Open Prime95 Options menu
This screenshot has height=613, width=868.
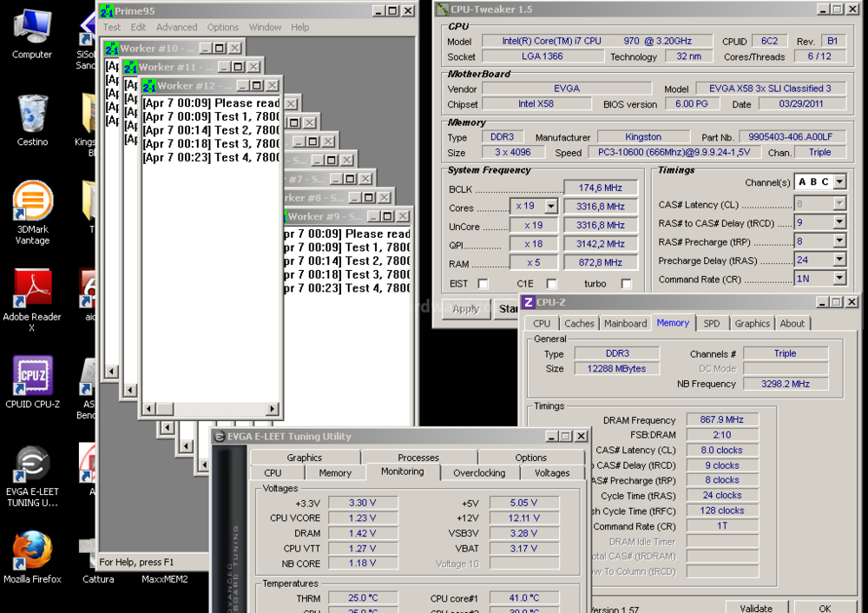(222, 27)
